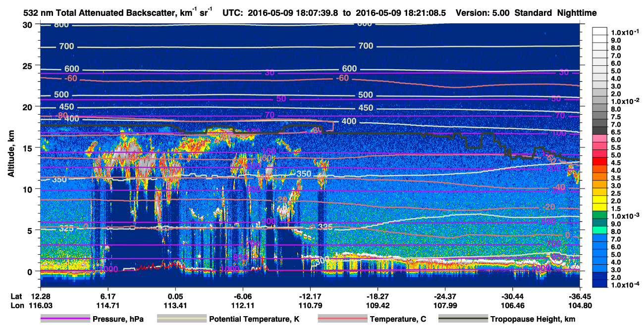Viewport: 644px width, 330px height.
Task: Click the 'Potential Temperature, K' legend entry
Action: (254, 319)
